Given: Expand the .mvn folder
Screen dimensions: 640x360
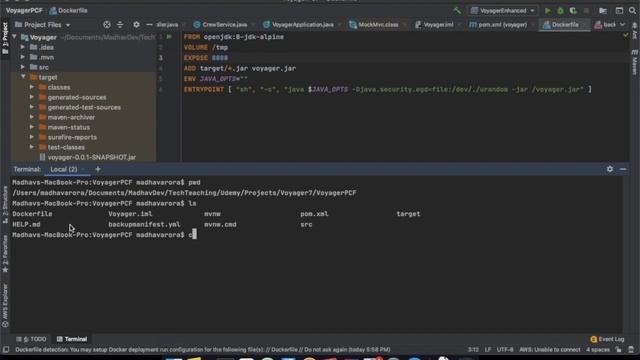Looking at the screenshot, I should coord(23,57).
